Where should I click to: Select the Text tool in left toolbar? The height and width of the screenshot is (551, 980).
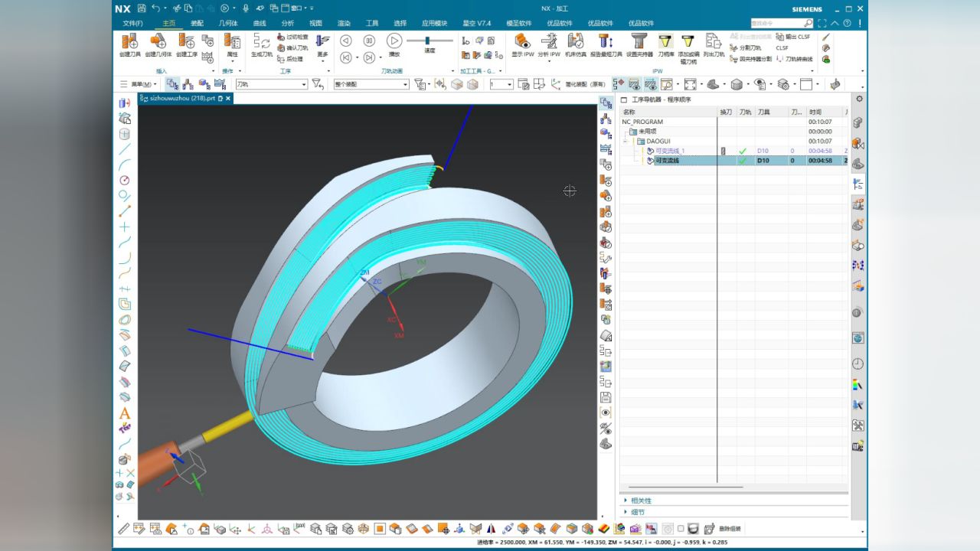[x=124, y=413]
